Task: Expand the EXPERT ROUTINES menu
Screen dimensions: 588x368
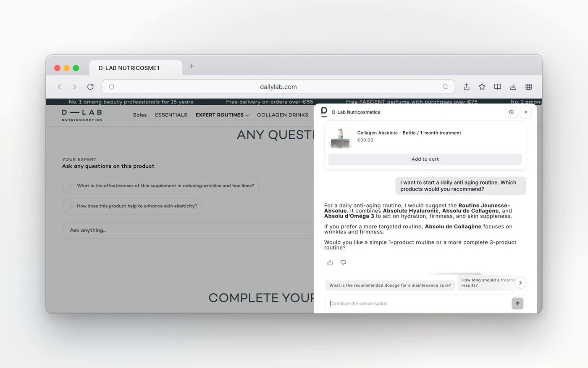Action: pyautogui.click(x=222, y=115)
